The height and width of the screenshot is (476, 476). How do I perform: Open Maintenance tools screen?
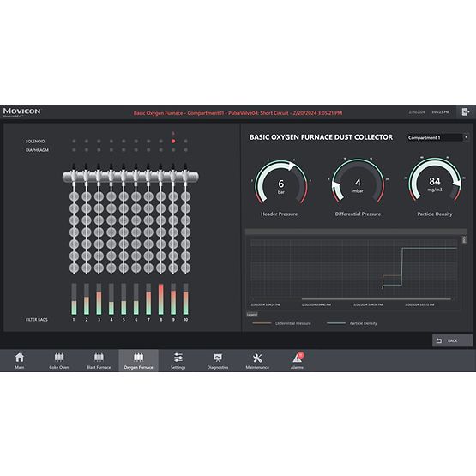tap(257, 360)
